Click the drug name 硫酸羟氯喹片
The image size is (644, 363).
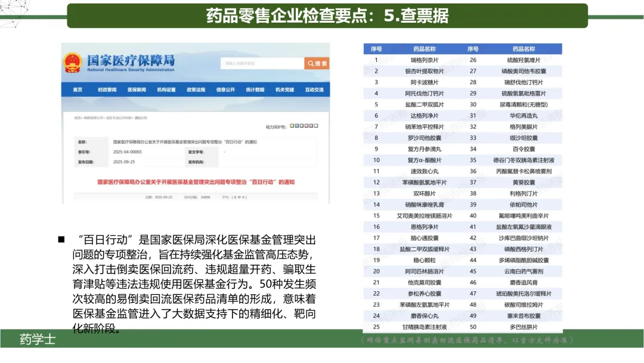pyautogui.click(x=524, y=60)
